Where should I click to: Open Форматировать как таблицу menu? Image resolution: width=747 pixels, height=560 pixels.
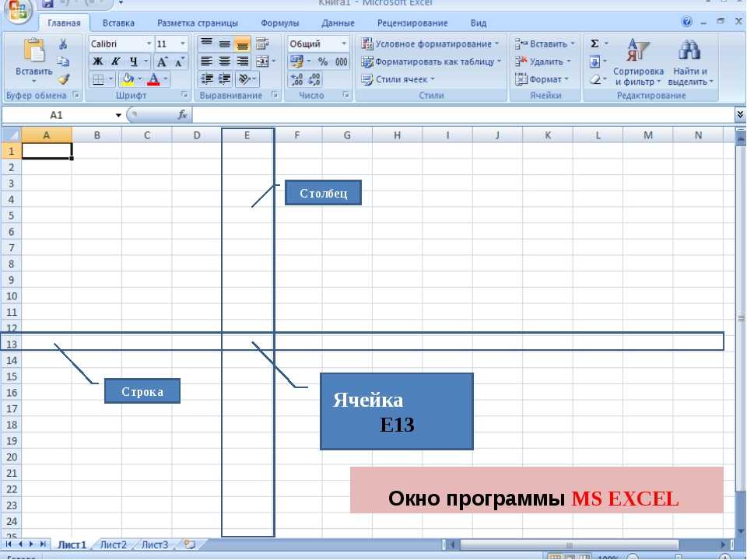click(x=431, y=61)
